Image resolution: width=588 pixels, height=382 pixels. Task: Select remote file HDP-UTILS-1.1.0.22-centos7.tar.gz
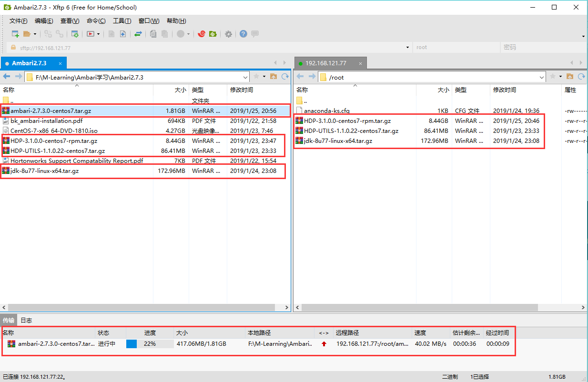coord(441,131)
